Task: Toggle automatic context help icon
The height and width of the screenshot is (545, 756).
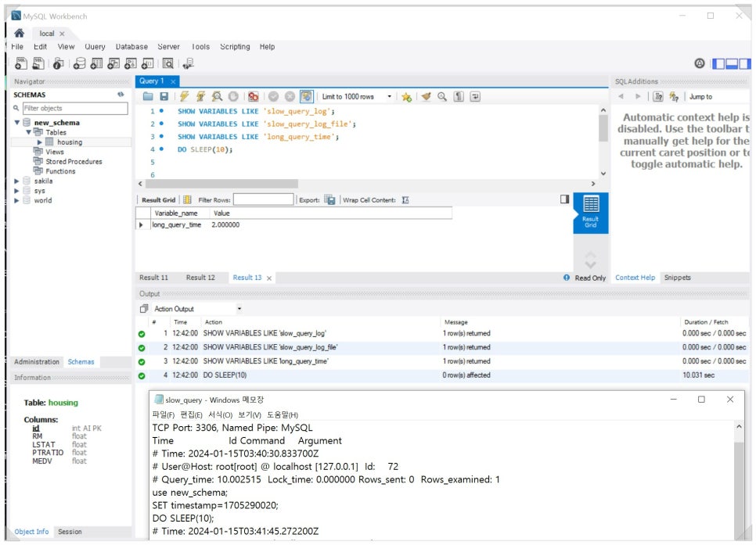Action: tap(674, 96)
